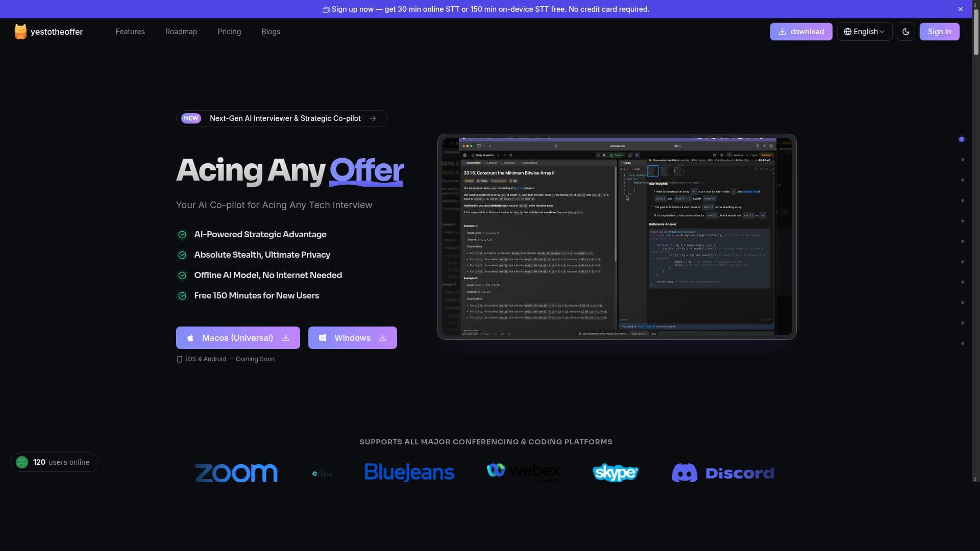Screen dimensions: 980x551
Task: Click the download arrow on Windows button
Action: [383, 338]
